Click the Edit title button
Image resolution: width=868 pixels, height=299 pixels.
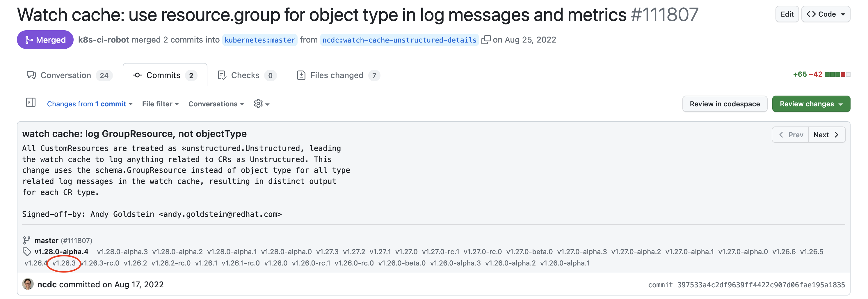pos(787,14)
